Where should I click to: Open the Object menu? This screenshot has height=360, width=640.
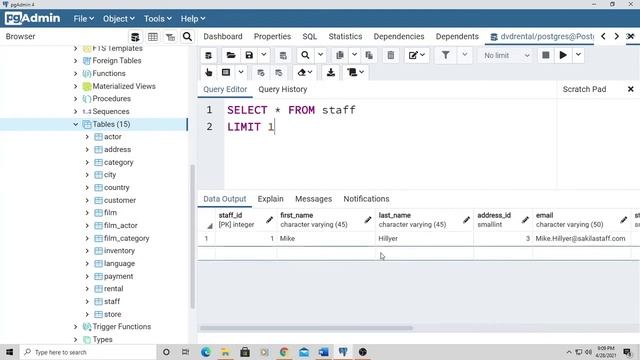[x=118, y=19]
